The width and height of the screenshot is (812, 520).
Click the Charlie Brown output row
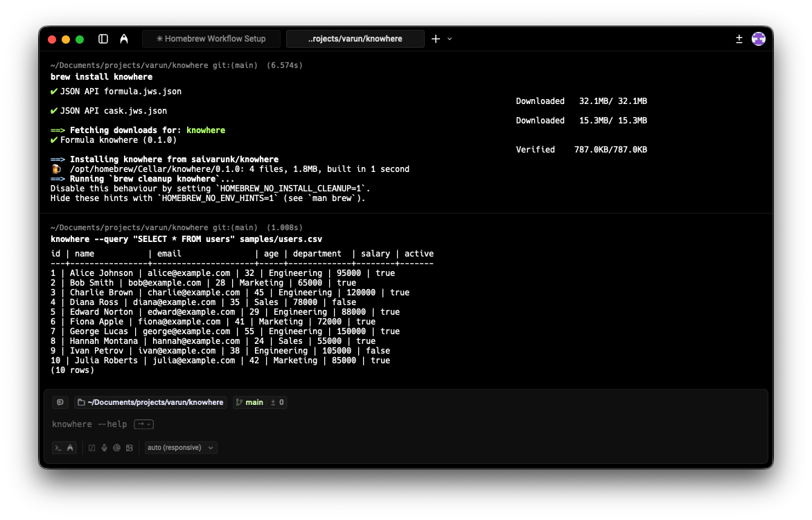coord(230,293)
